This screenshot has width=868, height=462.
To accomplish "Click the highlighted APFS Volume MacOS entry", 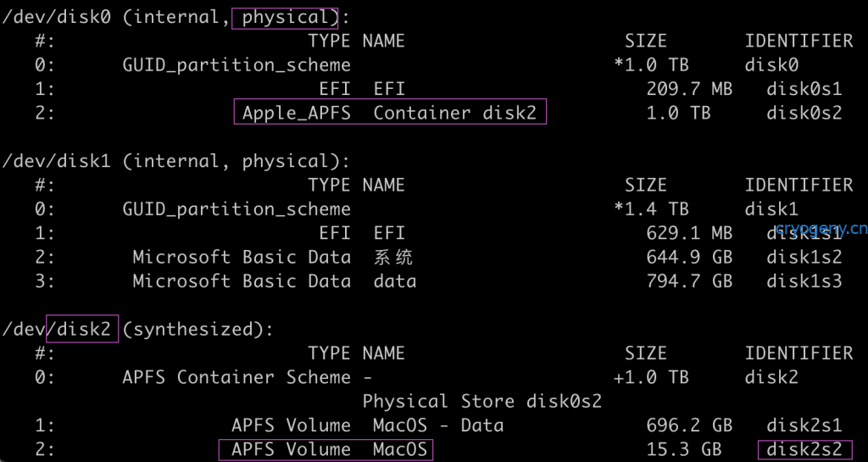I will (x=325, y=449).
